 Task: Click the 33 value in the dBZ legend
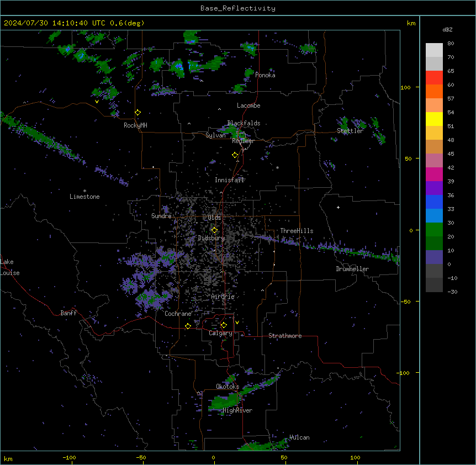[x=451, y=209]
